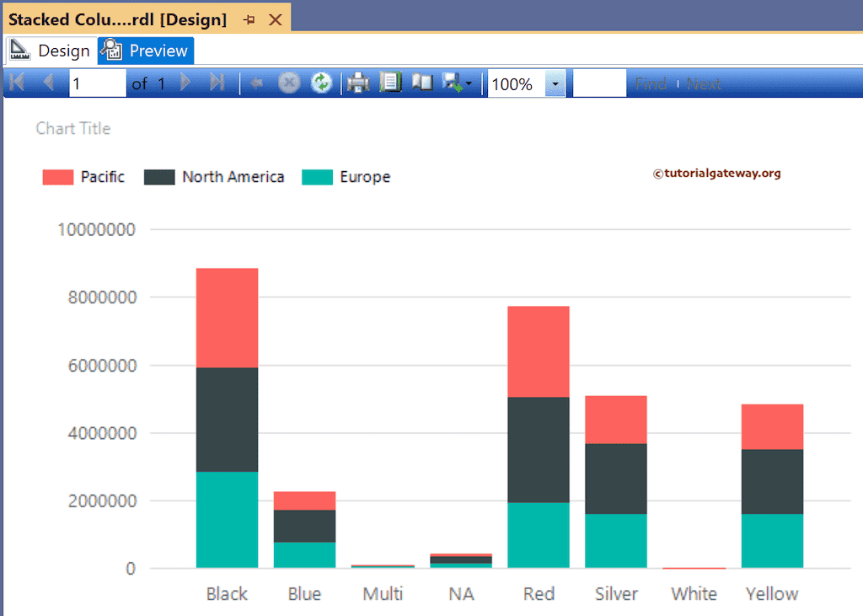Click the Find link
Screen dimensions: 863x616
pyautogui.click(x=651, y=83)
